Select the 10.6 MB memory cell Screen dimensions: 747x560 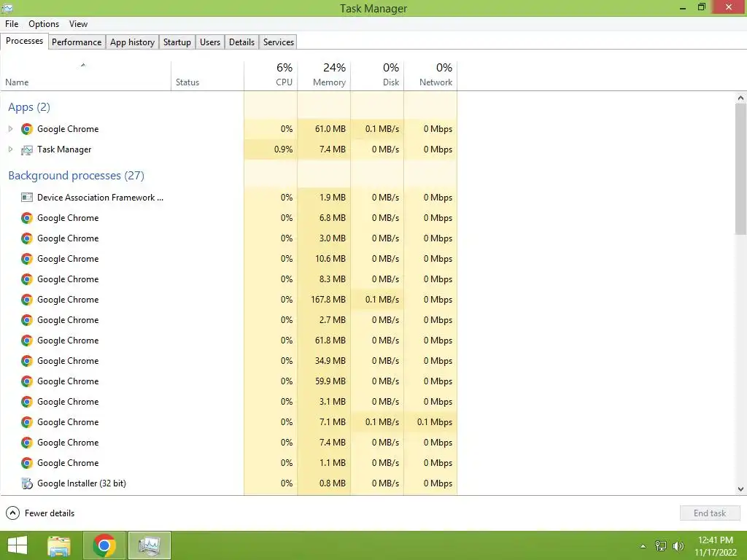point(324,259)
